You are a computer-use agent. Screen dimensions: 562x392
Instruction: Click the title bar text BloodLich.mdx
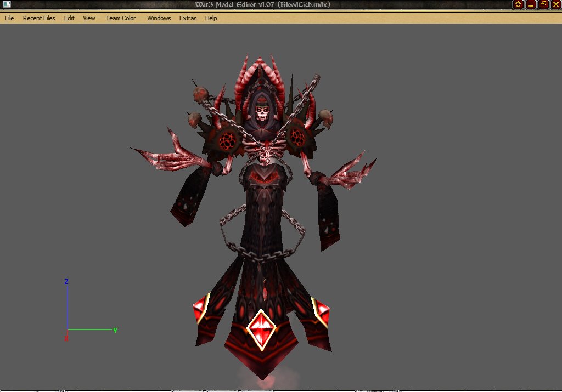coord(304,4)
